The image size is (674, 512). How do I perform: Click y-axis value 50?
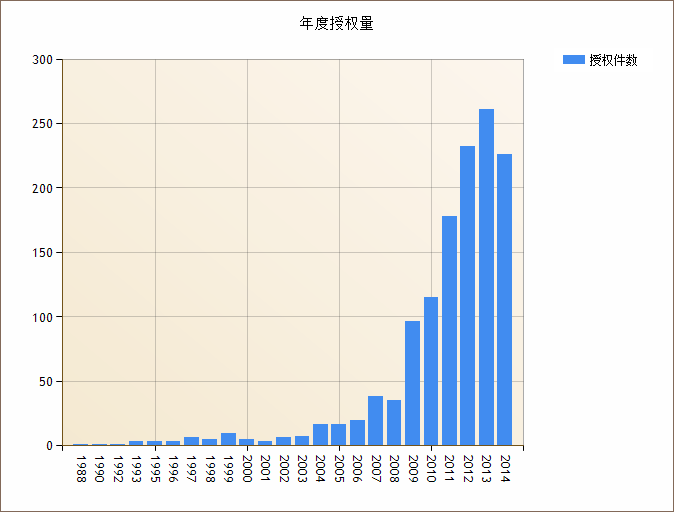pos(46,382)
